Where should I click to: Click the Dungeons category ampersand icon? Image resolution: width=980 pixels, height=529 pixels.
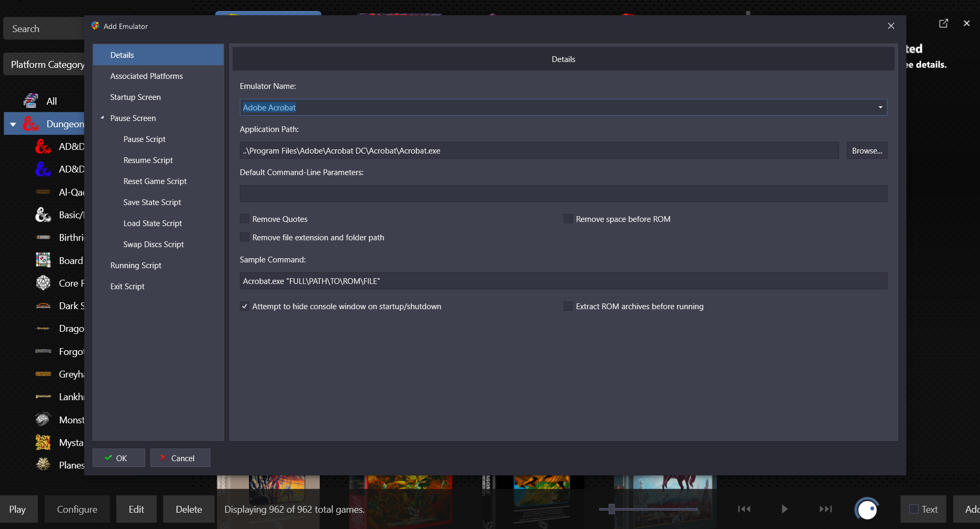pos(31,124)
